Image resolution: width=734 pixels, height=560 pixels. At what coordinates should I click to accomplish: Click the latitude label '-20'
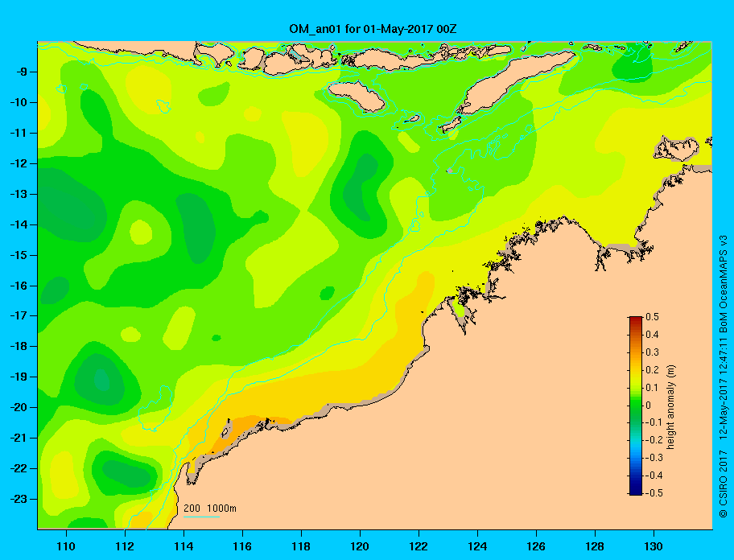point(19,407)
